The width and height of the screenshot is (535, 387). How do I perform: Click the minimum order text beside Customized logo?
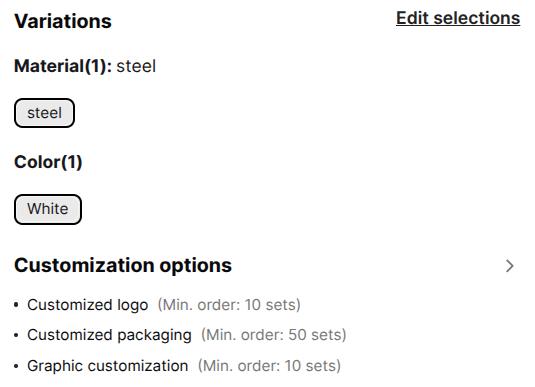[x=229, y=305]
